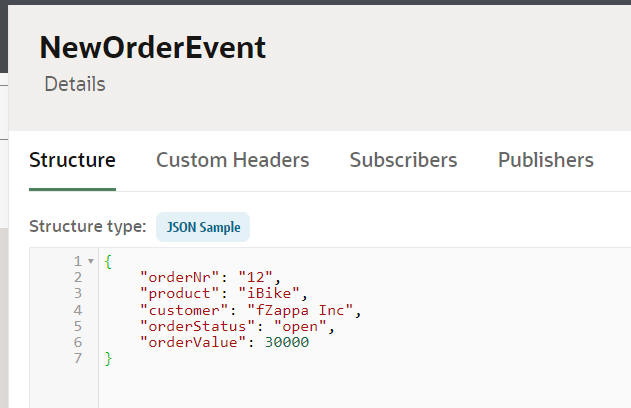Click line number 6 in editor gutter
The width and height of the screenshot is (631, 408).
tap(77, 342)
